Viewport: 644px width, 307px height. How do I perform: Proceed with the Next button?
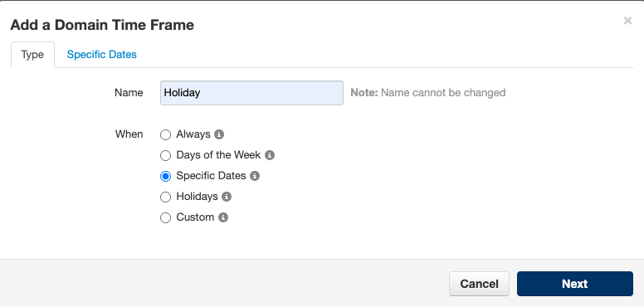click(x=574, y=284)
